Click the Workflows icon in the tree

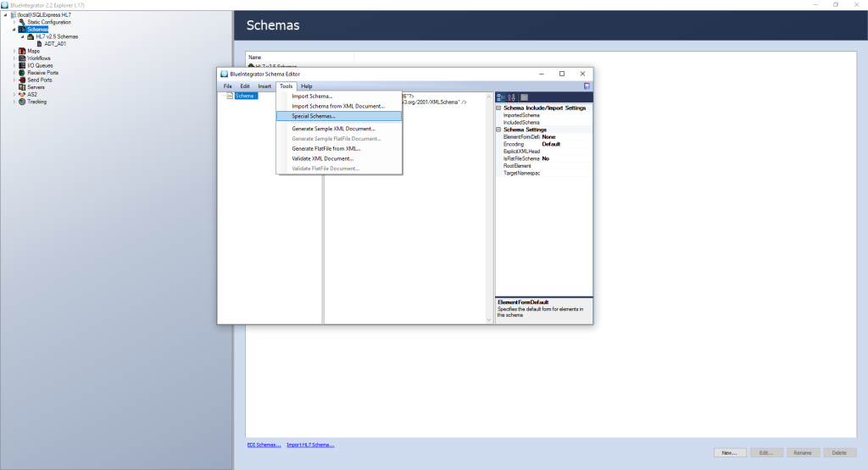point(22,58)
